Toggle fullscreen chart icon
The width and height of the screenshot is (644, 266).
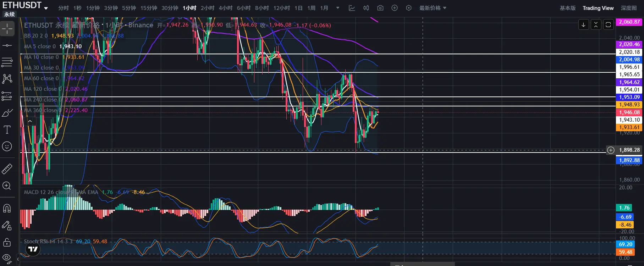pyautogui.click(x=608, y=24)
